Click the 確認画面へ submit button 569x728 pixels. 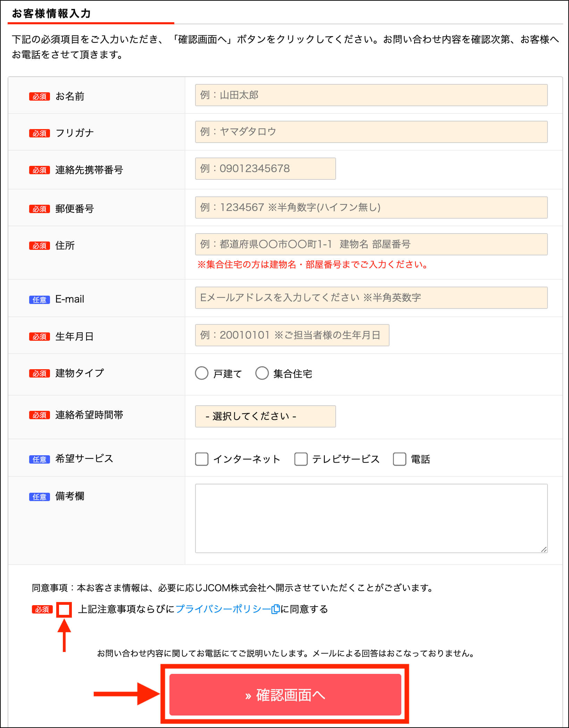285,695
